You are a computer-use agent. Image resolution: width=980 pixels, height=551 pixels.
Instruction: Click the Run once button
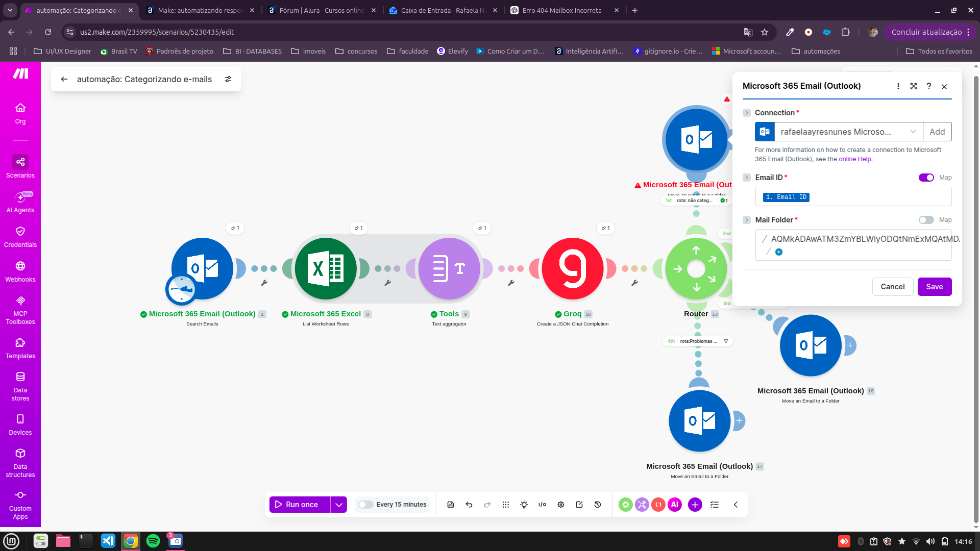point(300,505)
